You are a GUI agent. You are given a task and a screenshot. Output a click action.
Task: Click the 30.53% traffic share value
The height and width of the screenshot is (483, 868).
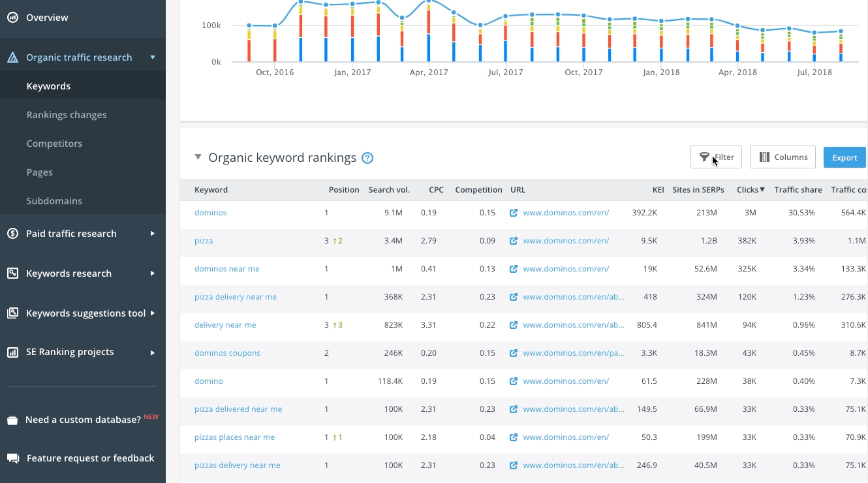pos(801,213)
